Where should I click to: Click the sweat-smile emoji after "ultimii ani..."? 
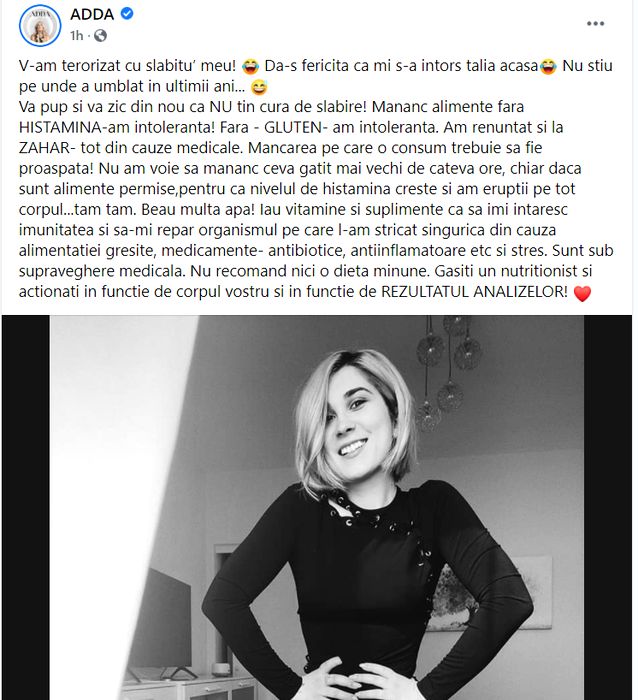click(259, 87)
